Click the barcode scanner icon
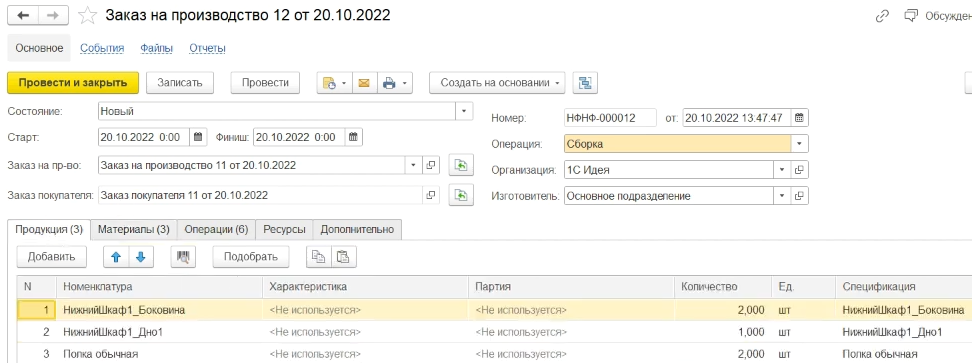The height and width of the screenshot is (363, 972). 182,257
